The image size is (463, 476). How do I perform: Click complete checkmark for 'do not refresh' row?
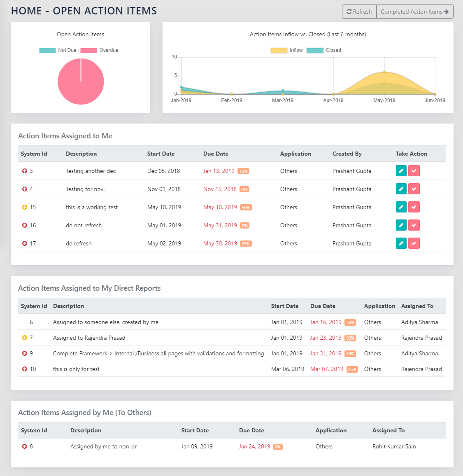pos(414,225)
